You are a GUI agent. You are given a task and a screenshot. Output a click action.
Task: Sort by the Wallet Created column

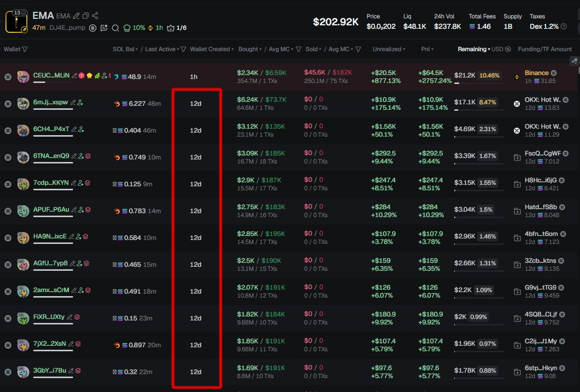click(x=211, y=49)
